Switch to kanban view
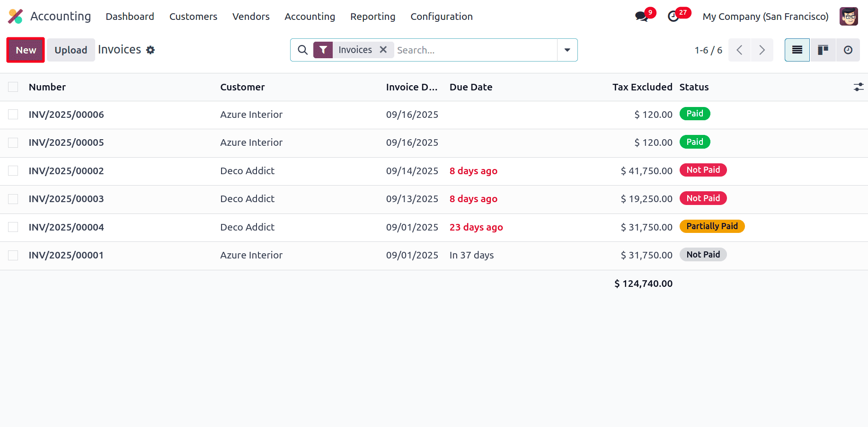The width and height of the screenshot is (868, 427). pyautogui.click(x=823, y=50)
